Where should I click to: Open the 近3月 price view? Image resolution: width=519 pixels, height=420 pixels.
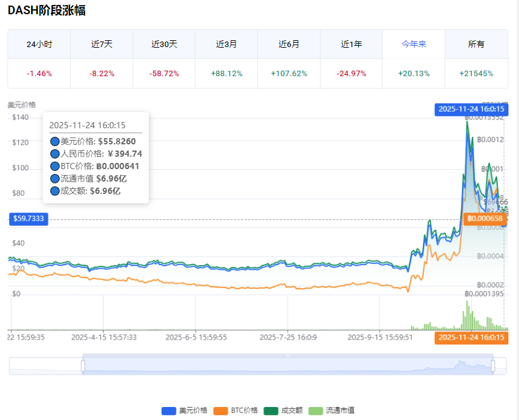click(226, 43)
